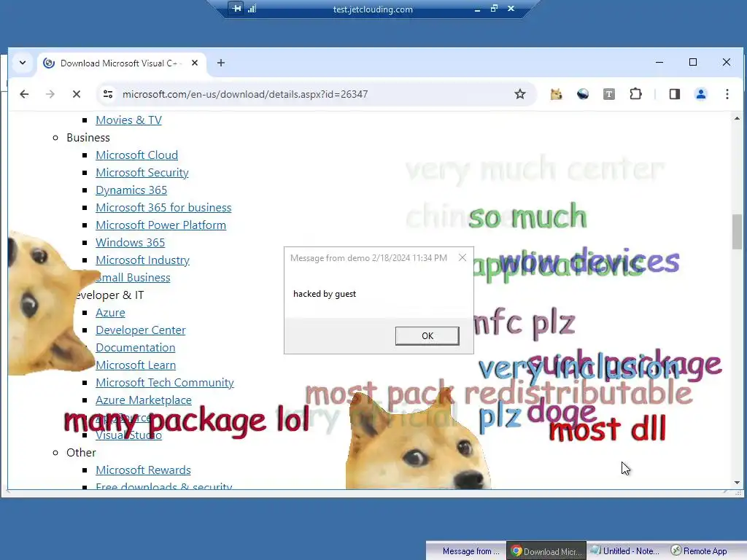Click the OK button in message dialog
This screenshot has width=747, height=560.
(x=427, y=335)
